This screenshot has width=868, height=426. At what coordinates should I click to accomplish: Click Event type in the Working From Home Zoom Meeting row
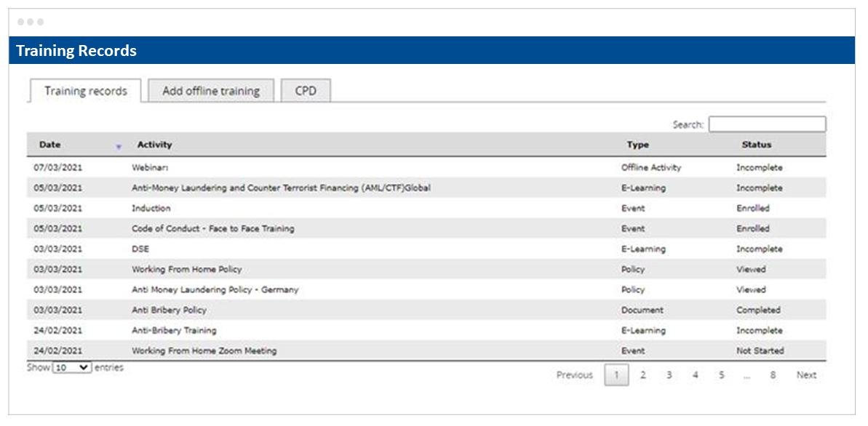[633, 350]
